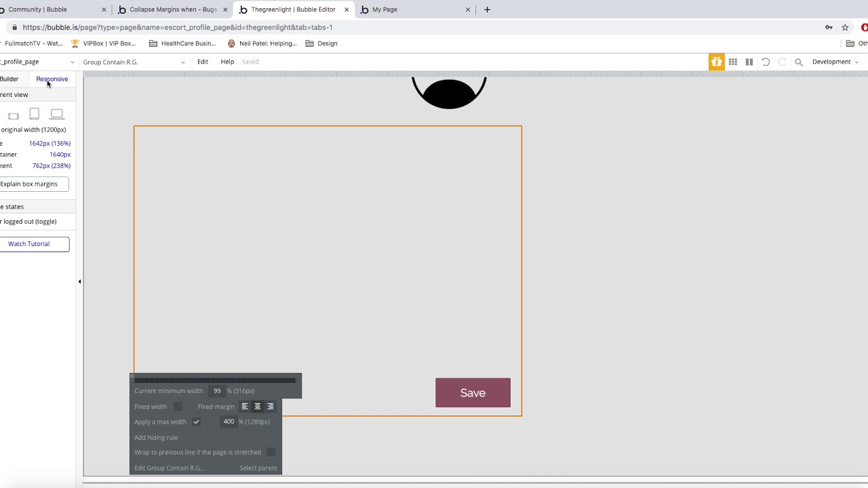Toggle Wrap to previous line checkbox
The height and width of the screenshot is (488, 868).
coord(271,452)
